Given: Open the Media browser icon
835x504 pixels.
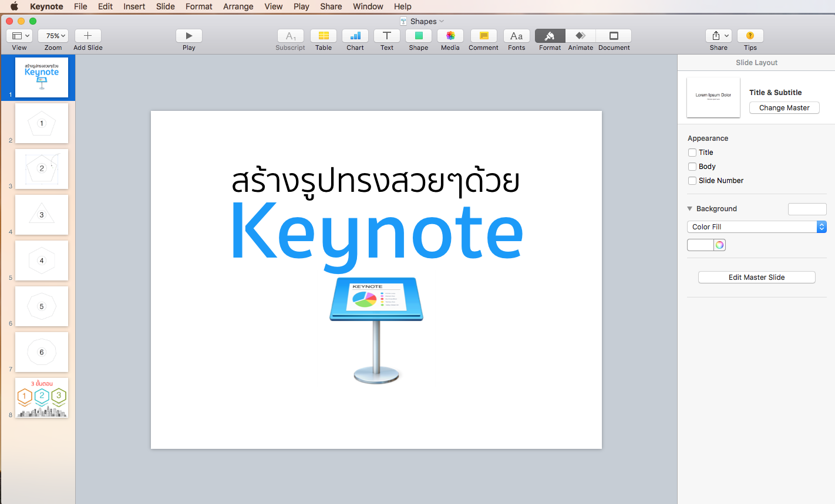Looking at the screenshot, I should (x=450, y=37).
